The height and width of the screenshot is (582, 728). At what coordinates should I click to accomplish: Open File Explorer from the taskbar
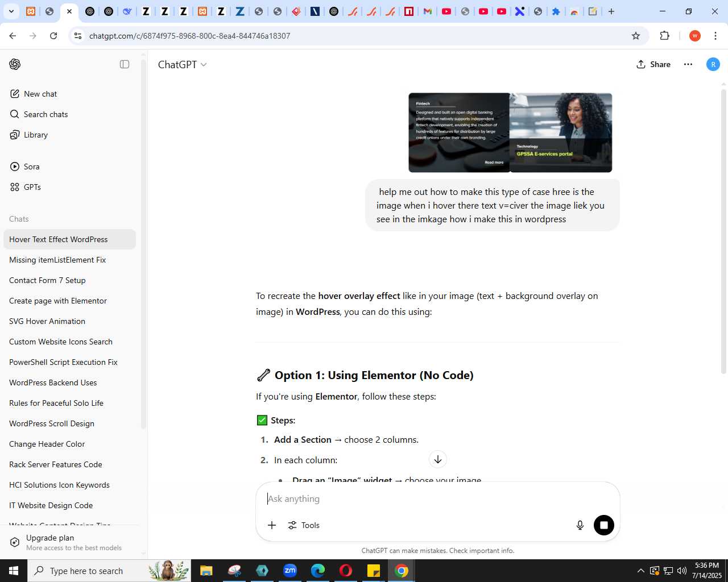pyautogui.click(x=206, y=571)
